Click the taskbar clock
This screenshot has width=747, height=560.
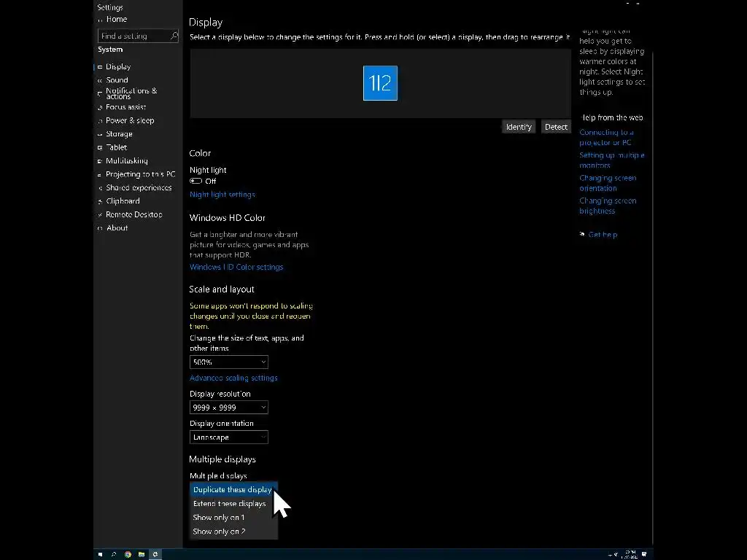tap(630, 554)
